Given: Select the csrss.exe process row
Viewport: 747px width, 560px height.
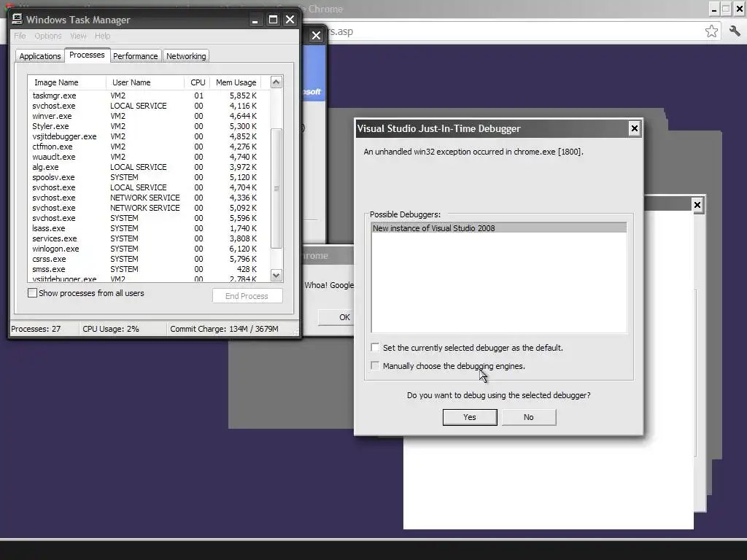Looking at the screenshot, I should [x=149, y=259].
